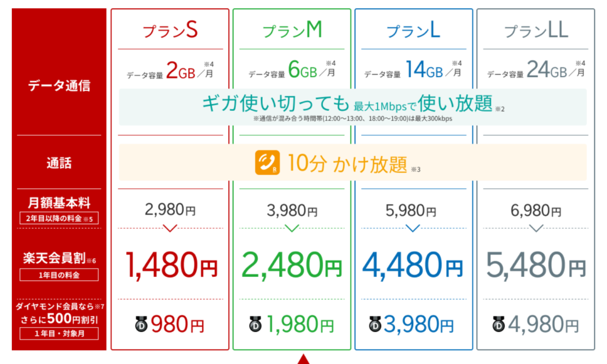Viewport: 607px width, 364px height.
Task: Click Diamond medal icon beside 3,980円
Action: 375,324
